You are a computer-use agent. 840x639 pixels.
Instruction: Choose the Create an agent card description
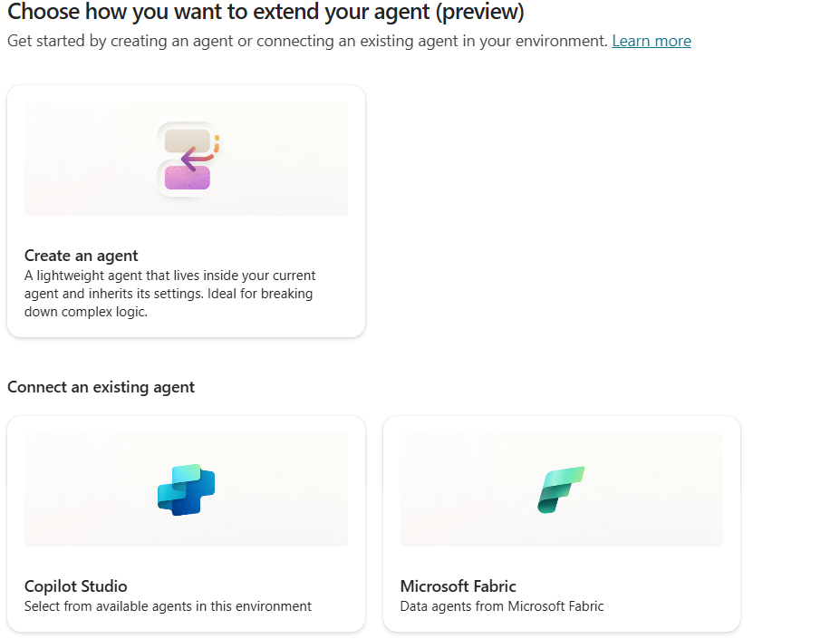tap(169, 294)
